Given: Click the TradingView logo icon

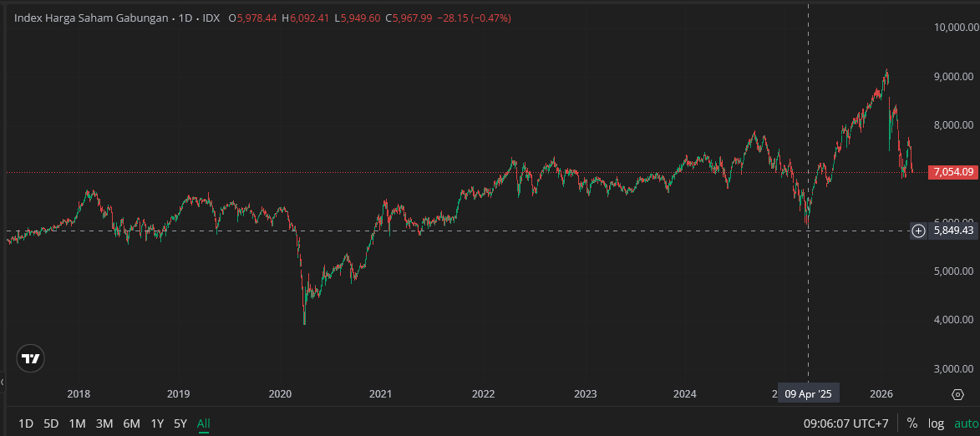Looking at the screenshot, I should click(x=30, y=358).
